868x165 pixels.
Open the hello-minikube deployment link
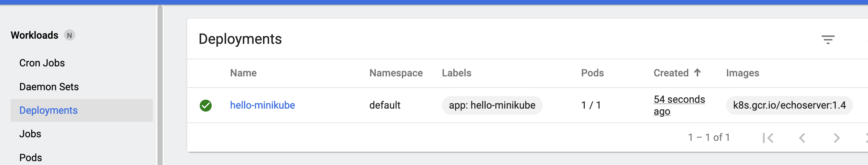262,105
